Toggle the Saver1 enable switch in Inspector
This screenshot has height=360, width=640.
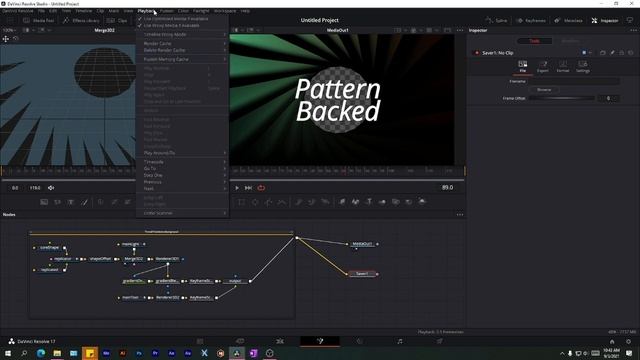pos(476,53)
